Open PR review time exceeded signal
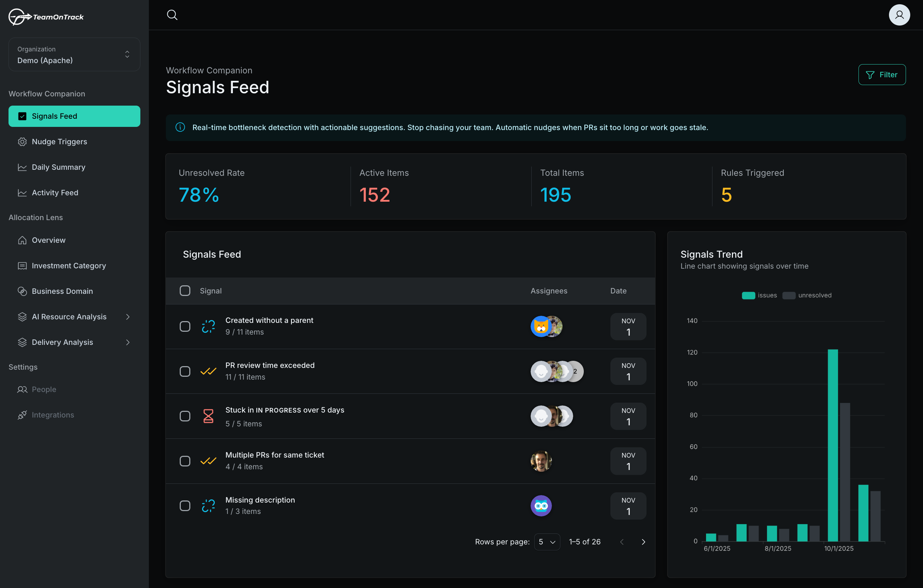 270,365
